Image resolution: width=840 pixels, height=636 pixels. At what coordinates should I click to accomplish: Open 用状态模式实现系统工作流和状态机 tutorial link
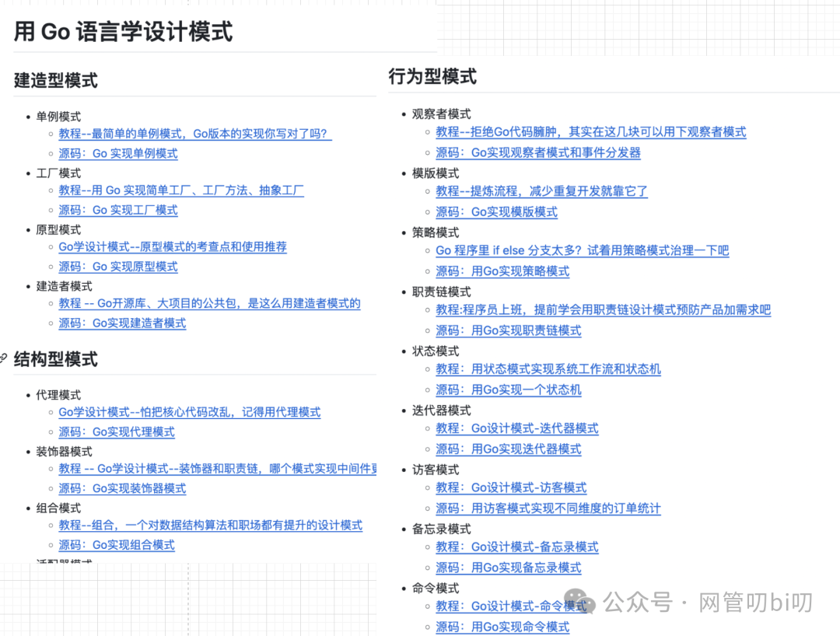point(548,369)
